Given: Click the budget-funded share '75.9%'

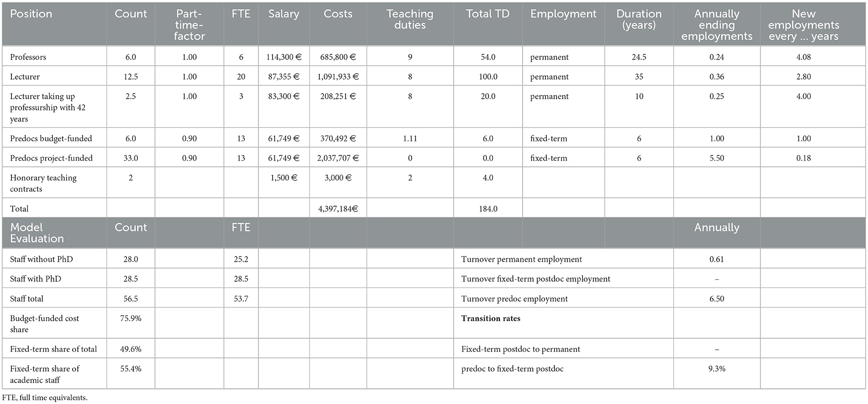Looking at the screenshot, I should 131,318.
